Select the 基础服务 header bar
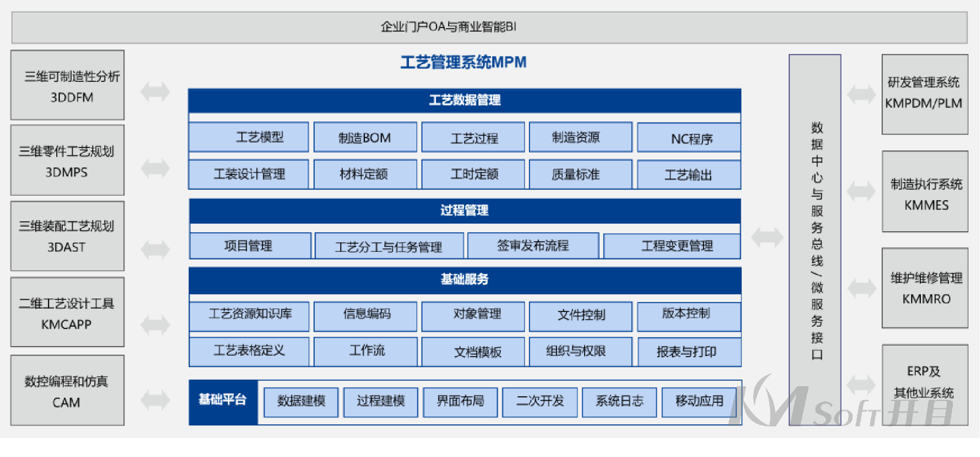980x457 pixels. tap(464, 280)
